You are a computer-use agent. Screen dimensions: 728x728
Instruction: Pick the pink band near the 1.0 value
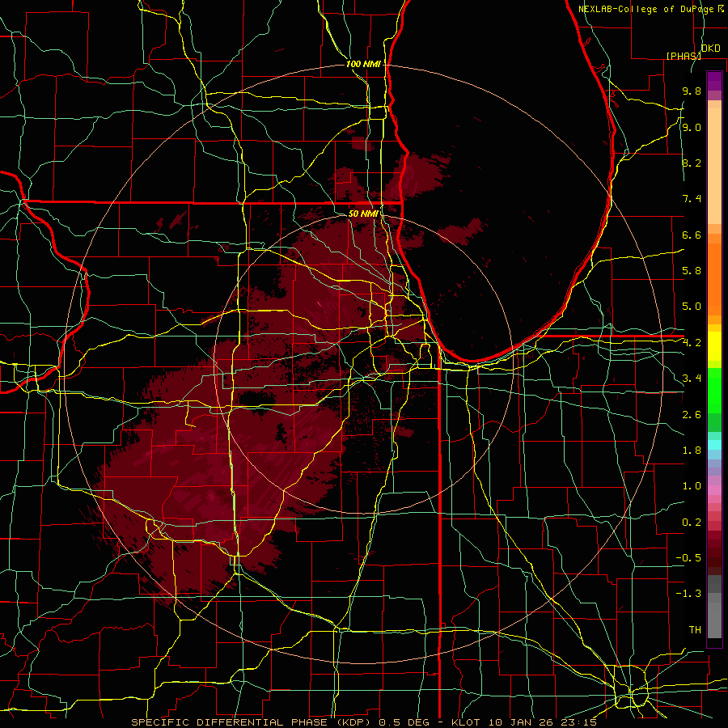[x=714, y=490]
